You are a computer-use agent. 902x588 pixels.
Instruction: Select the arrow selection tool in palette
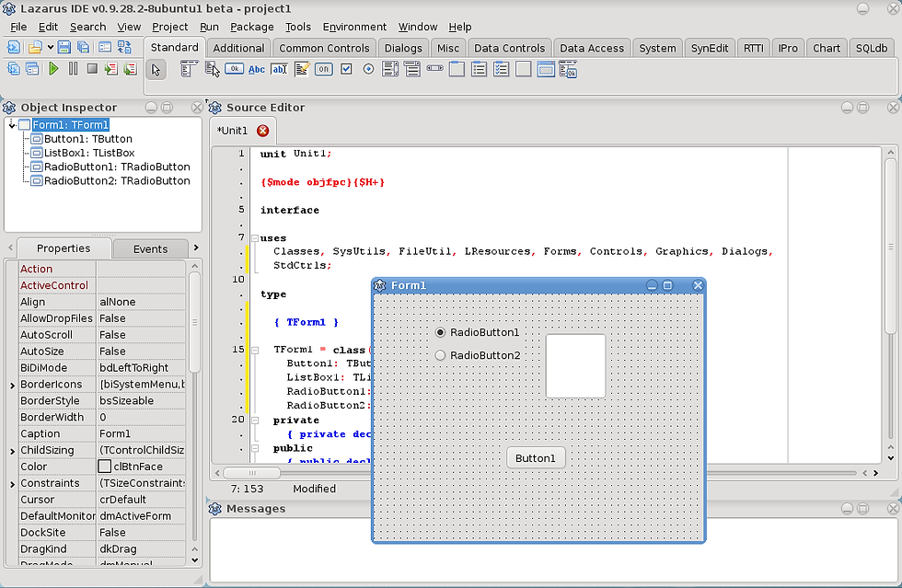[x=156, y=70]
